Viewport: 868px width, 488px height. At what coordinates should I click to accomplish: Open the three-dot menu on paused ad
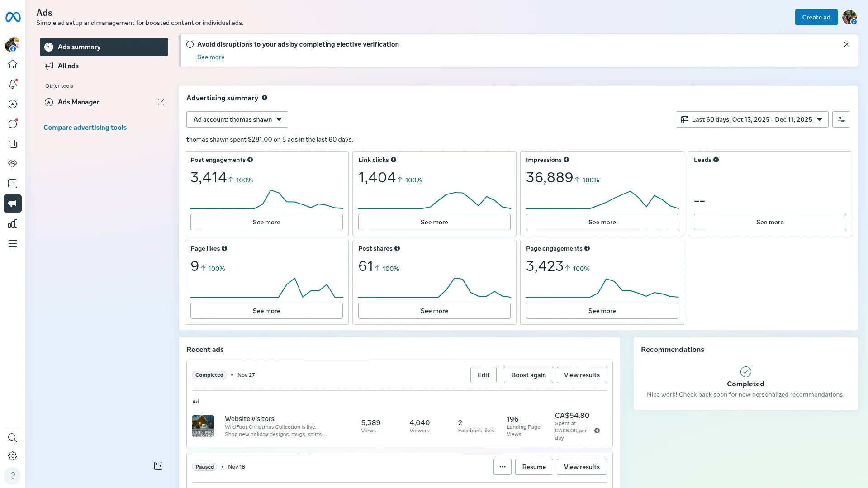[x=502, y=467]
